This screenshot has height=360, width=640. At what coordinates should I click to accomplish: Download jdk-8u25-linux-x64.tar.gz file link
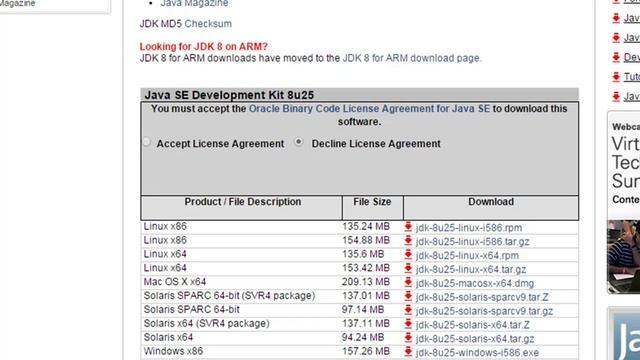[471, 269]
